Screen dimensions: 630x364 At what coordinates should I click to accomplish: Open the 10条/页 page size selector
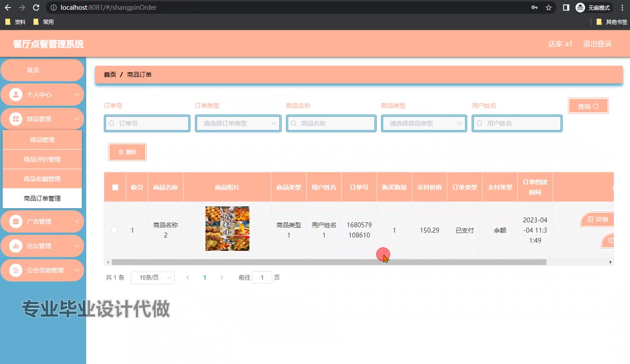click(x=152, y=278)
